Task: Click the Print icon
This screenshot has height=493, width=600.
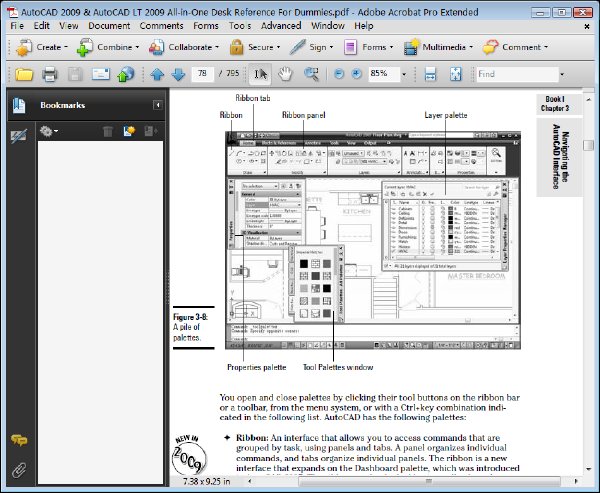Action: (50, 74)
